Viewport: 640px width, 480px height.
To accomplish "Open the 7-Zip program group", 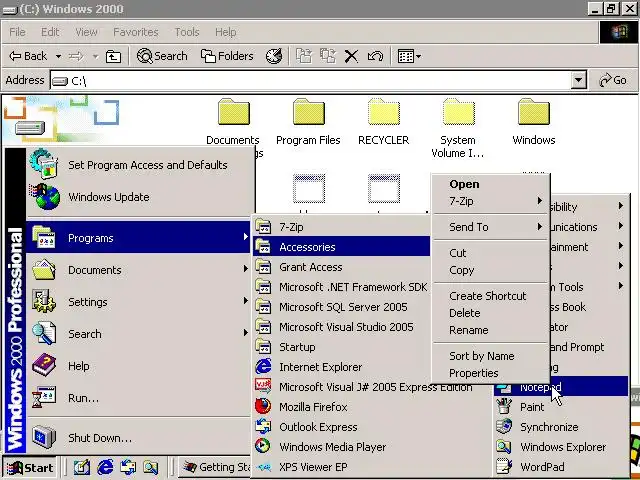I will [341, 227].
